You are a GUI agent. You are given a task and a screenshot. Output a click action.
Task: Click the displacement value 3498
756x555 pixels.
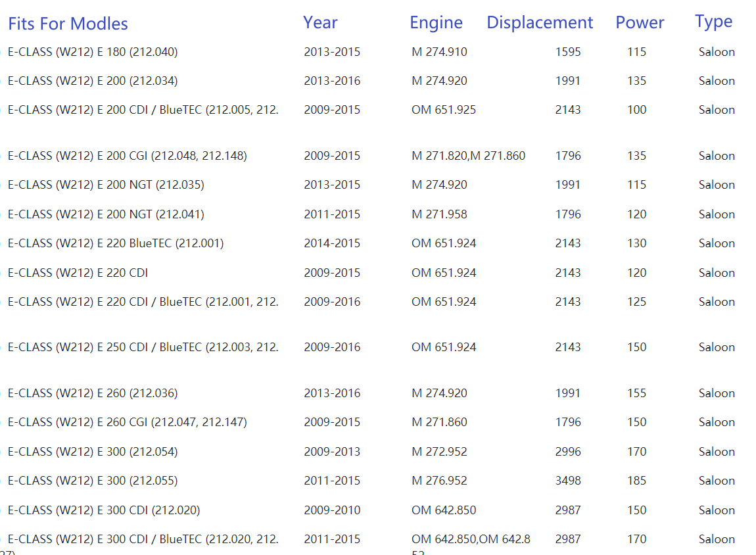568,481
